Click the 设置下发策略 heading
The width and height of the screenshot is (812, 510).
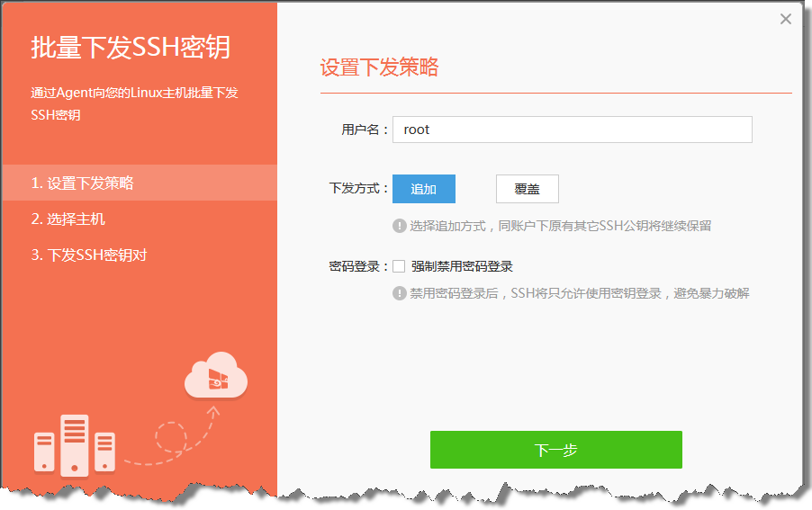point(379,68)
